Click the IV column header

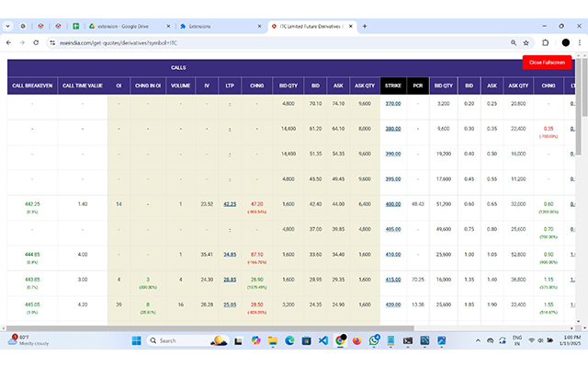click(x=207, y=86)
